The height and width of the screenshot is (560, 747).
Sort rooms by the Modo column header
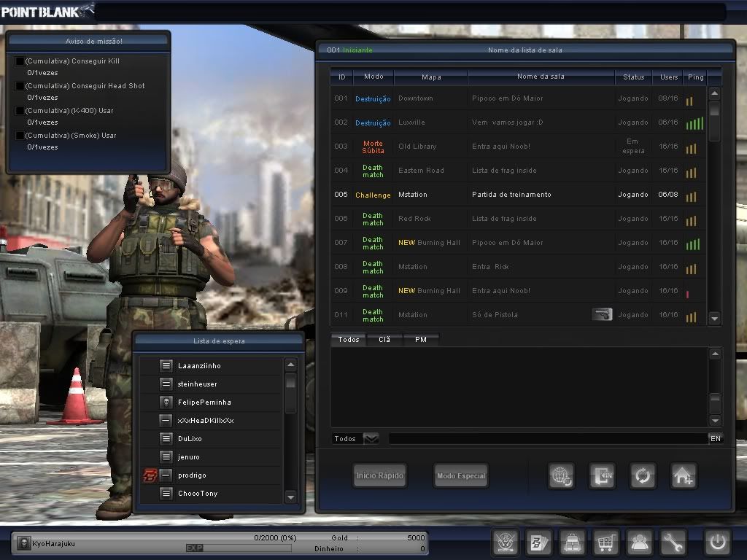[x=373, y=77]
